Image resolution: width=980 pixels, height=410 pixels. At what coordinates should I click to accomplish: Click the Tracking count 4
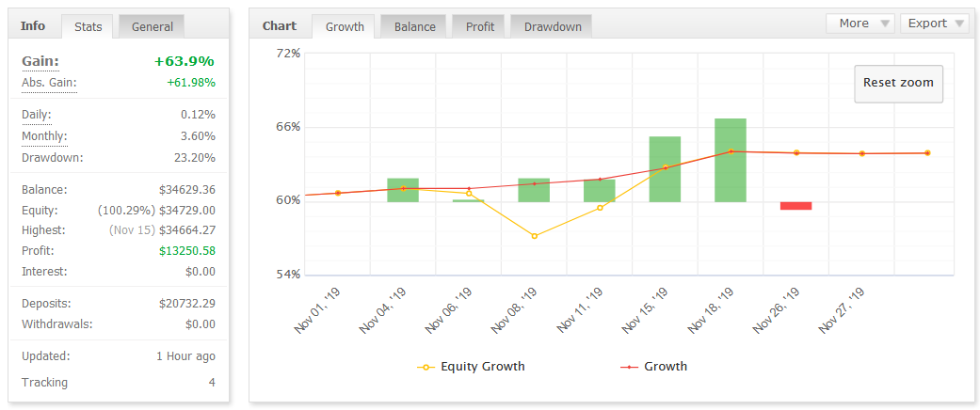pyautogui.click(x=212, y=383)
